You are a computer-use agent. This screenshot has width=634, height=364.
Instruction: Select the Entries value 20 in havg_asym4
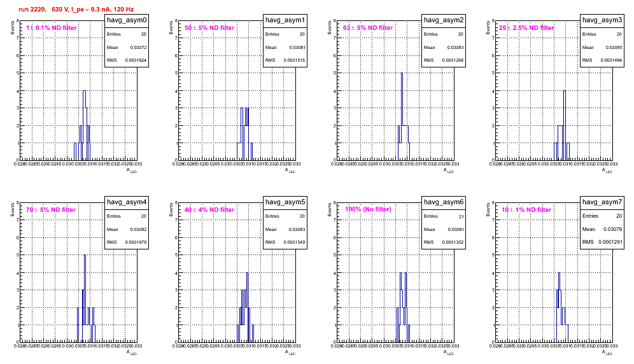[144, 216]
